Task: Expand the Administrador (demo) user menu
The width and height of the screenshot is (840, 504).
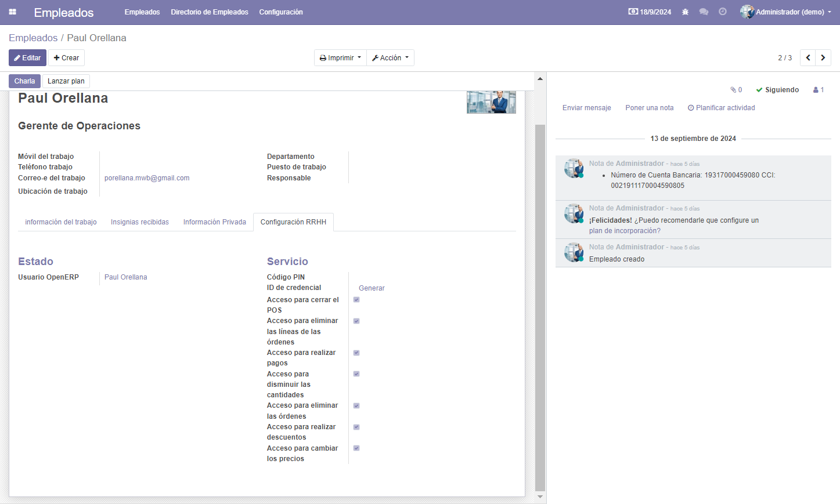Action: 785,12
